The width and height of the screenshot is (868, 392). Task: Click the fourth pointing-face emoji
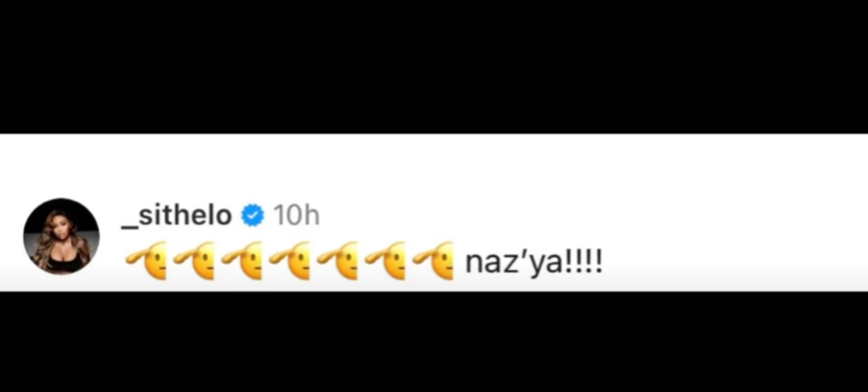[x=291, y=262]
